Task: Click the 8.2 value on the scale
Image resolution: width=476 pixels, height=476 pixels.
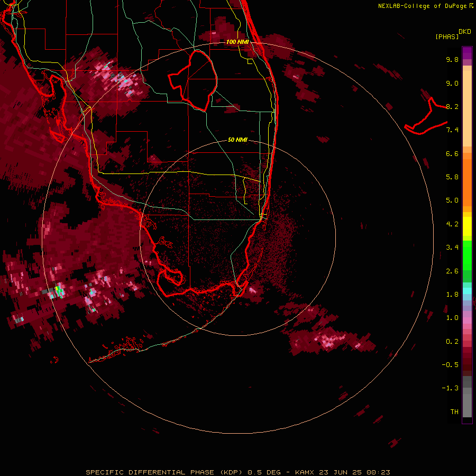Action: [452, 106]
